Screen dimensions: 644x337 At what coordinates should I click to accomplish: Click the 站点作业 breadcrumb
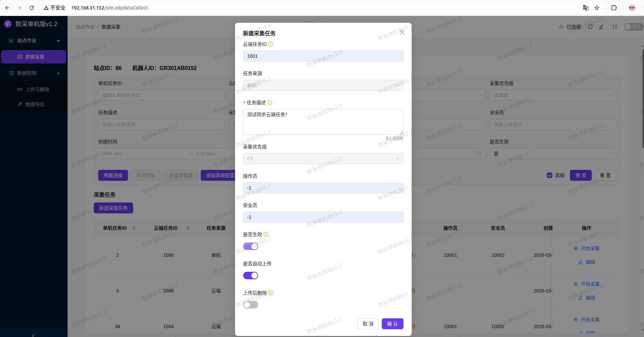(x=85, y=27)
